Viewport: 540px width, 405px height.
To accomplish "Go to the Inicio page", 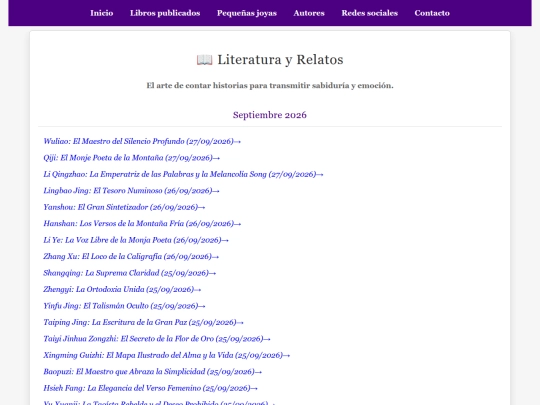I will pos(102,13).
